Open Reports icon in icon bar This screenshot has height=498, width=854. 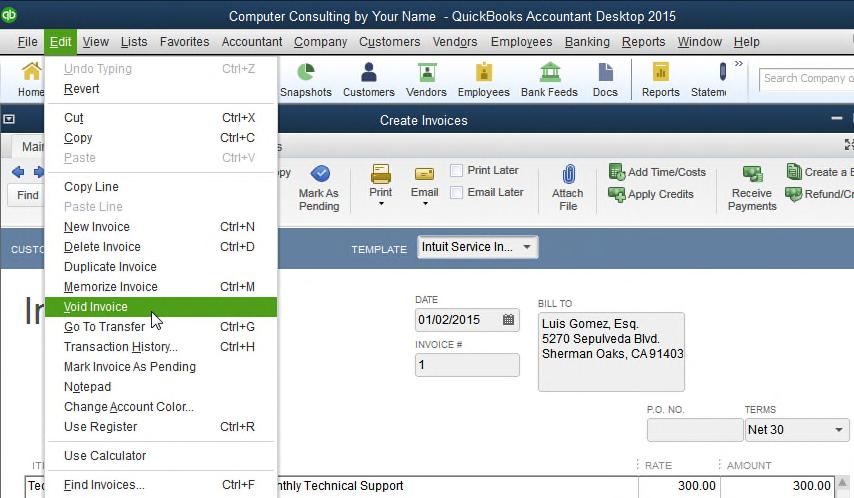(661, 80)
